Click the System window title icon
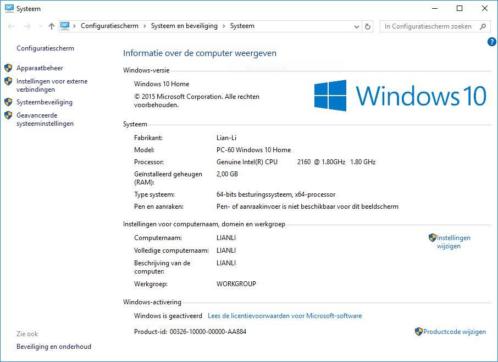The image size is (498, 362). pos(9,8)
